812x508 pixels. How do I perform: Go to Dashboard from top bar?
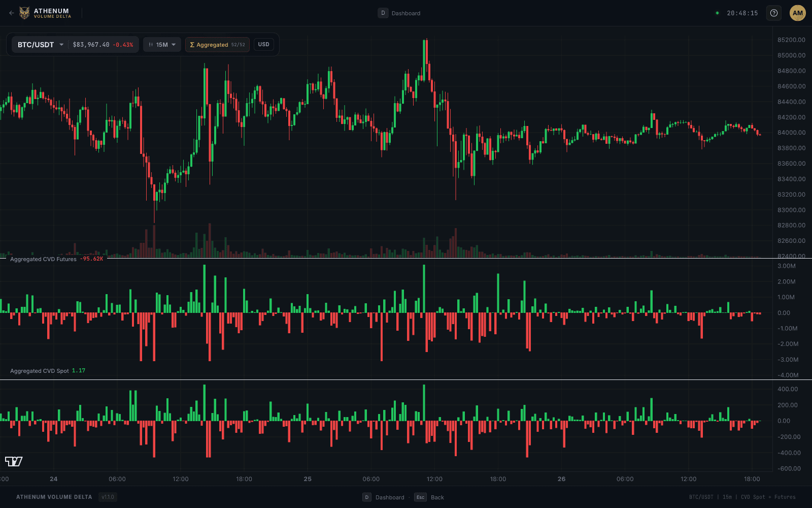(x=405, y=13)
